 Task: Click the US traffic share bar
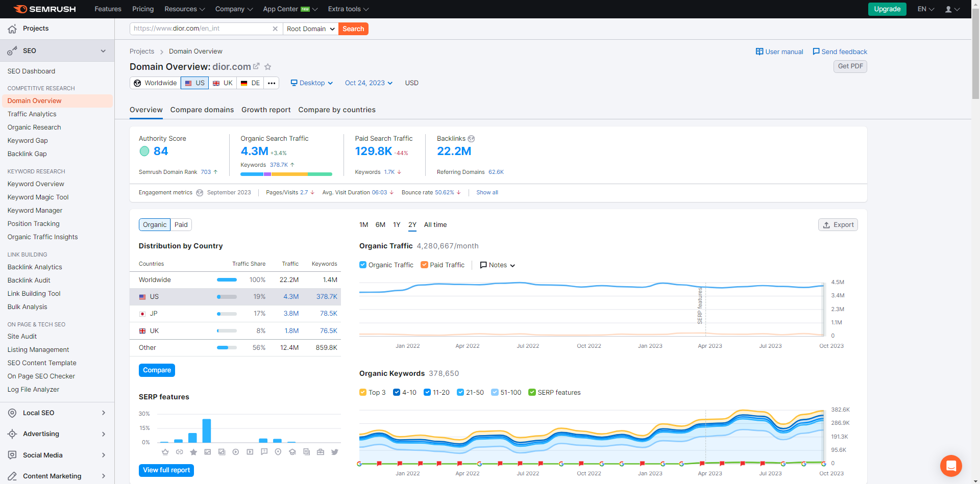click(227, 297)
